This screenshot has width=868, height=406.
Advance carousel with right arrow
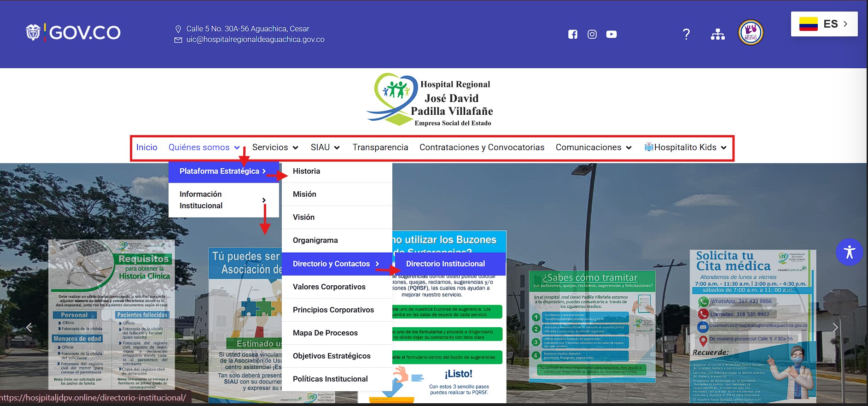click(835, 327)
